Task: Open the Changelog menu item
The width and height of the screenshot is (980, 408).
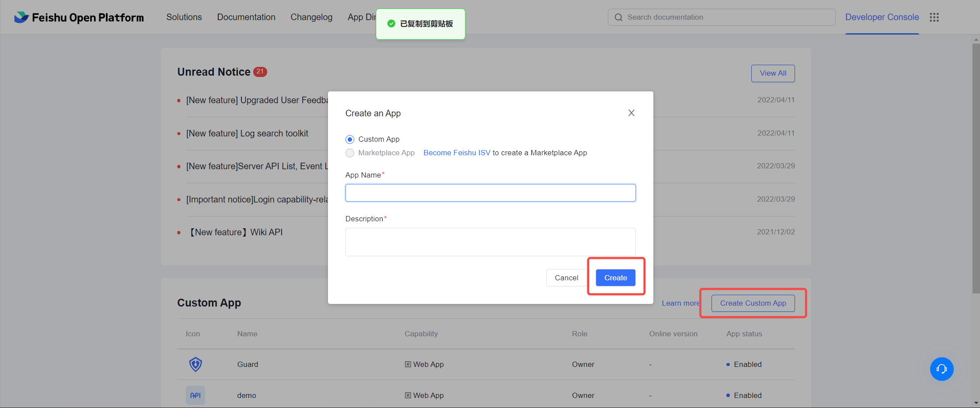Action: click(x=311, y=17)
